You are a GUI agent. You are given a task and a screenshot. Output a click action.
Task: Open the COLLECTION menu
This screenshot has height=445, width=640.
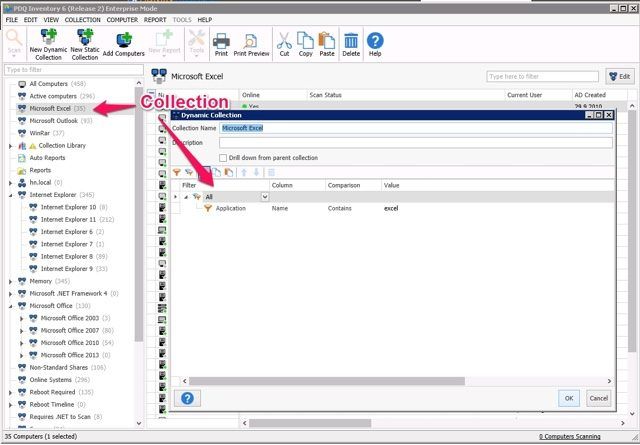click(x=83, y=20)
